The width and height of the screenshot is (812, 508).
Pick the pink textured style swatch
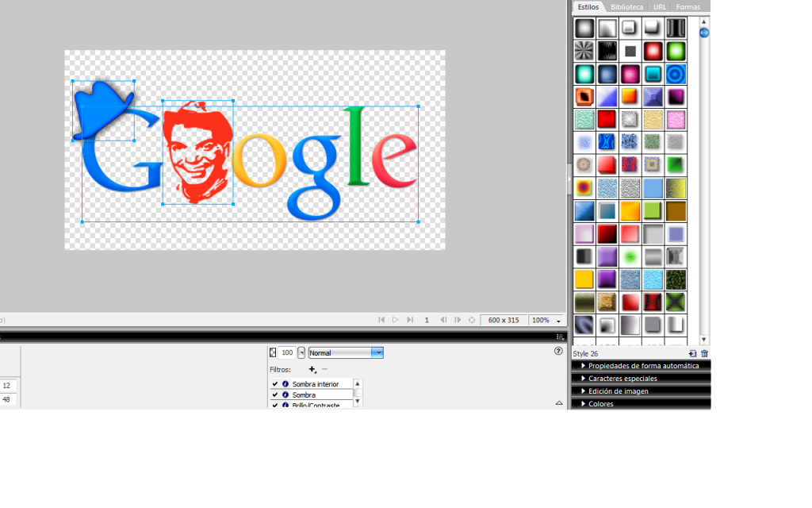676,120
